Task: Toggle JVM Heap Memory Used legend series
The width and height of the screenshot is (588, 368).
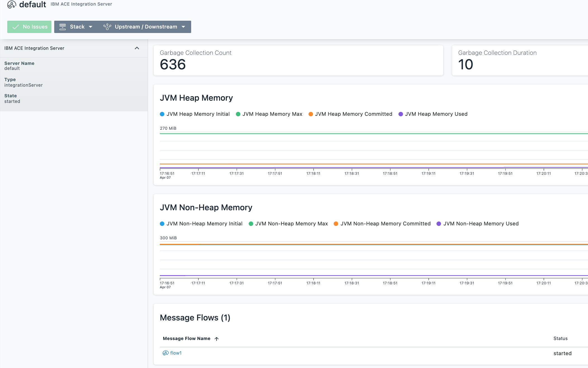Action: point(433,114)
